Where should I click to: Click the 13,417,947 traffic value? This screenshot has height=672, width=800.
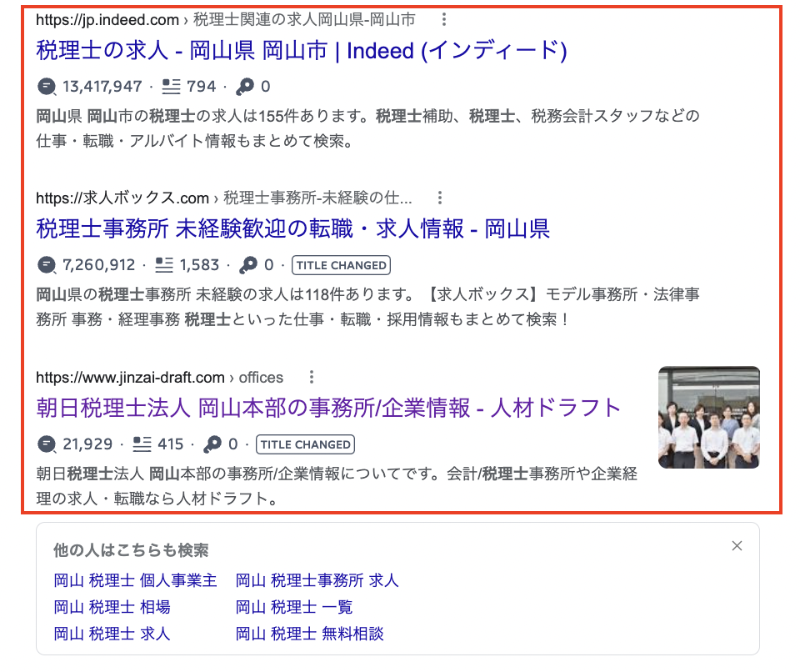[102, 87]
